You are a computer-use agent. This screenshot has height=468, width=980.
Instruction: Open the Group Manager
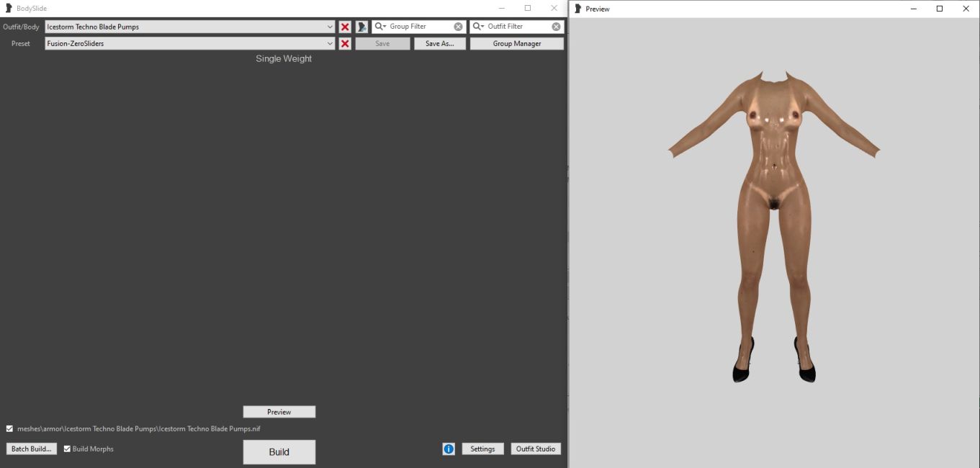(517, 44)
